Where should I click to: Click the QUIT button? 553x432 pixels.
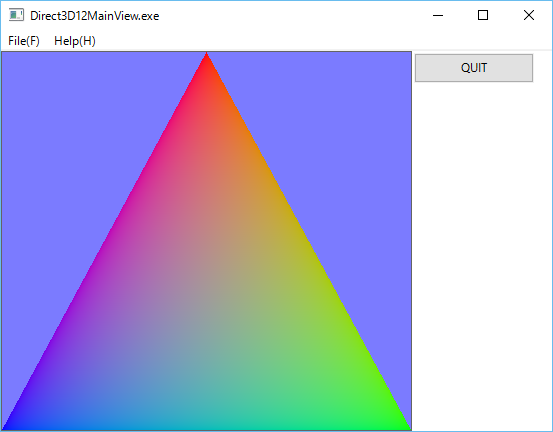coord(474,68)
